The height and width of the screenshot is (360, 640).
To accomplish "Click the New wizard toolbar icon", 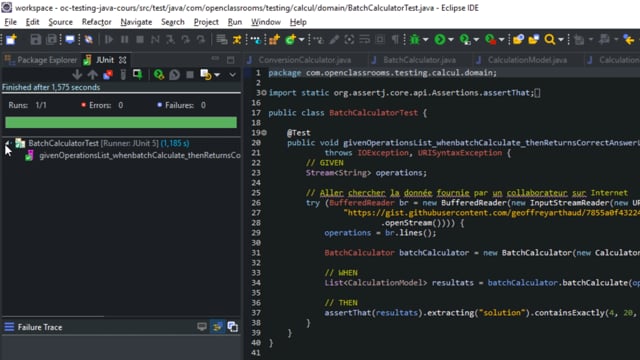I will point(11,40).
